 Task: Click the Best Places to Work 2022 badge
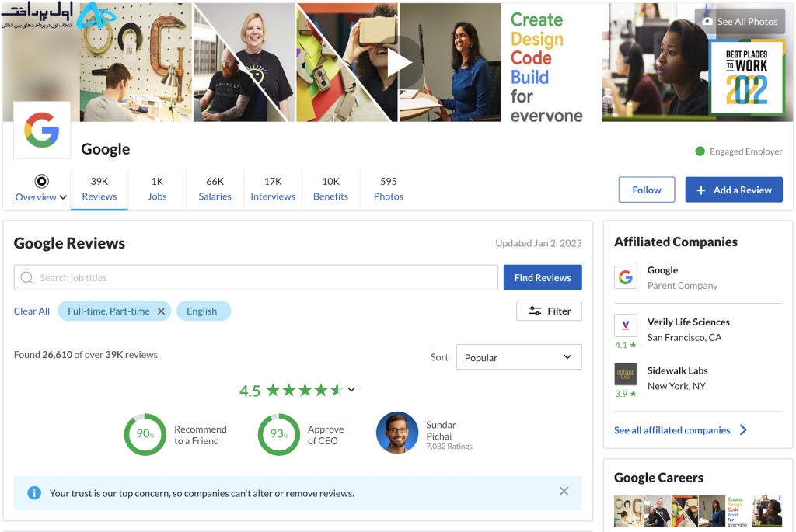click(x=747, y=77)
